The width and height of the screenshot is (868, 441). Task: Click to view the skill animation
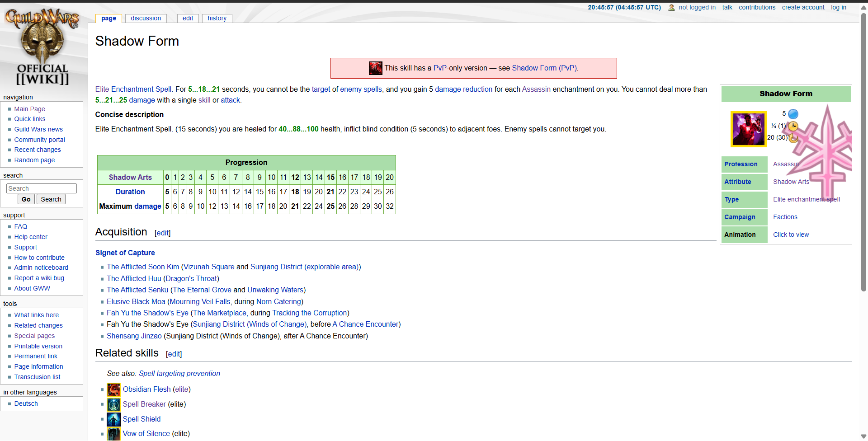[x=791, y=235]
